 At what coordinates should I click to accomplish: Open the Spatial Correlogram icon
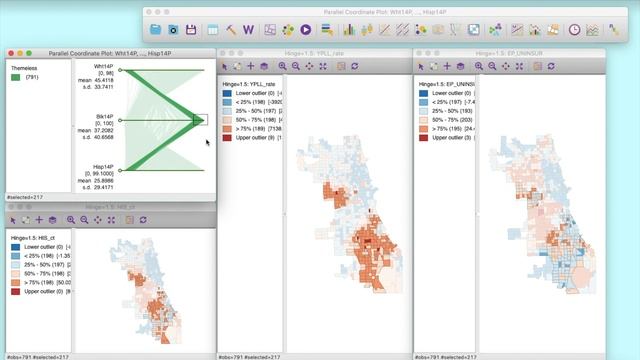coord(553,29)
